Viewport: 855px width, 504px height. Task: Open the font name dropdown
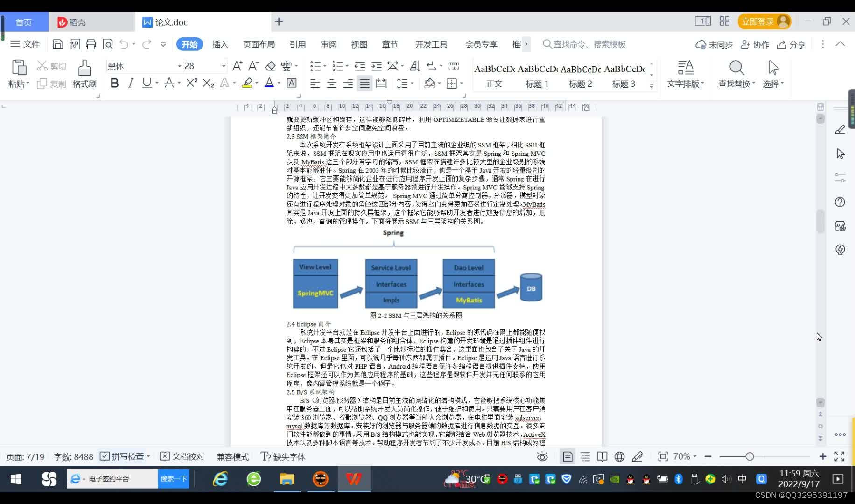point(179,66)
